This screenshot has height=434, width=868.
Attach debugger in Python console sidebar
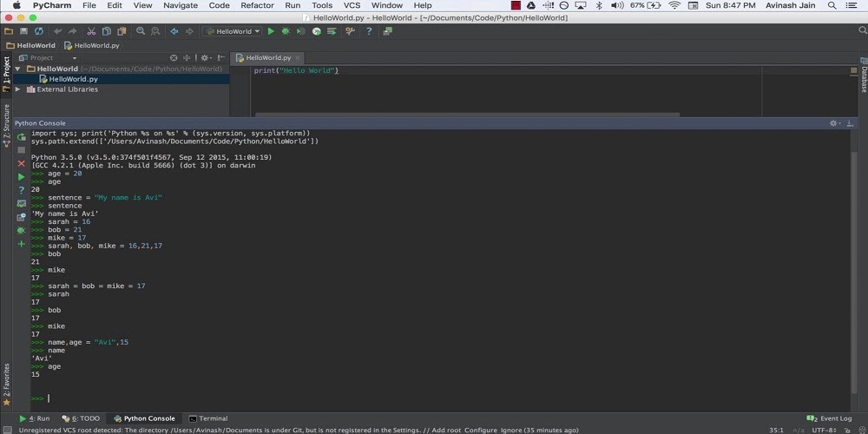click(x=22, y=230)
